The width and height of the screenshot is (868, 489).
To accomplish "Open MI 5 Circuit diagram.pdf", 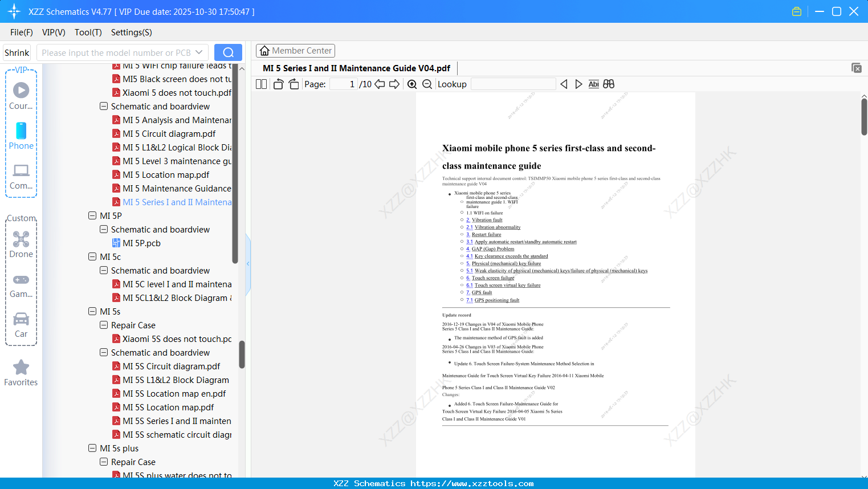I will click(164, 134).
